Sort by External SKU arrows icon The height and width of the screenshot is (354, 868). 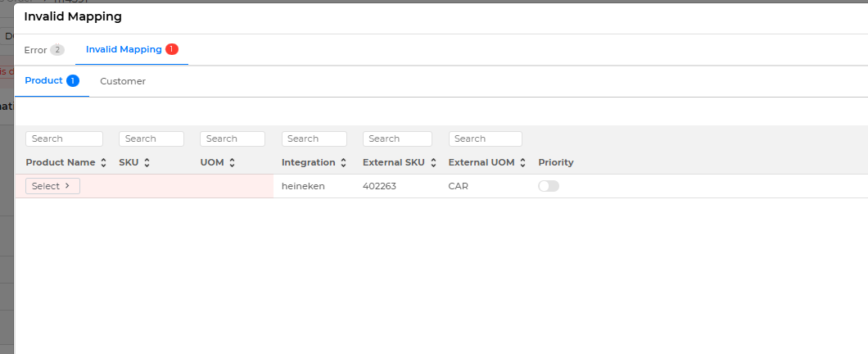point(433,163)
